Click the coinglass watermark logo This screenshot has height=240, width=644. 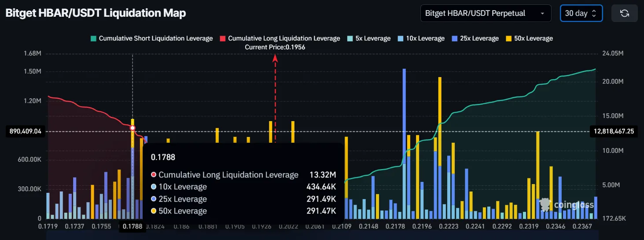(567, 204)
